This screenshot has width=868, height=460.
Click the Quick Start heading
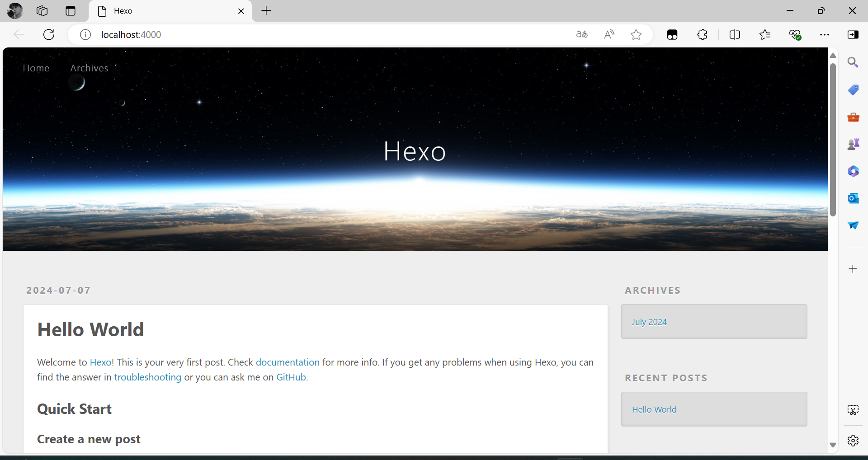click(x=74, y=409)
